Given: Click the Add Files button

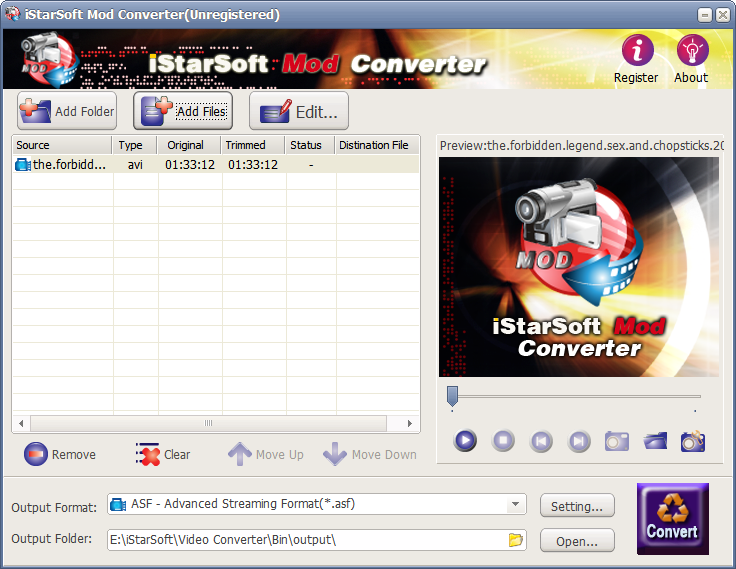Looking at the screenshot, I should click(x=183, y=111).
